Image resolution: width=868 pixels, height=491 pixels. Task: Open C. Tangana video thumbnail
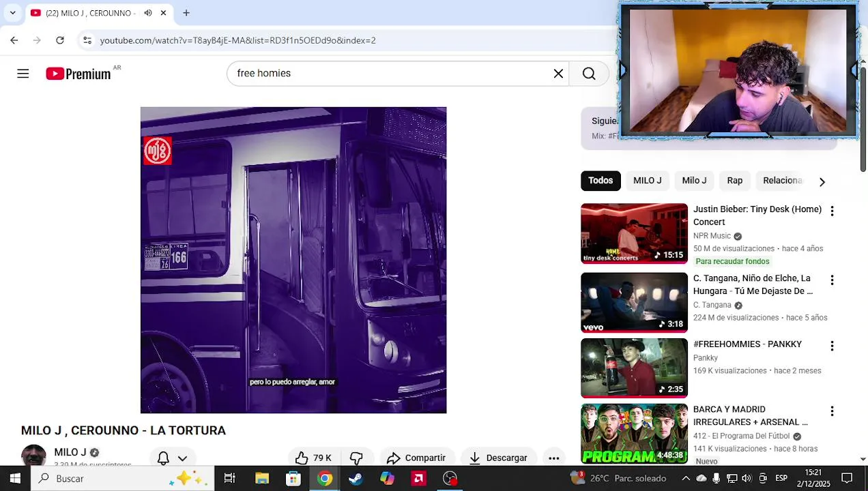[634, 302]
